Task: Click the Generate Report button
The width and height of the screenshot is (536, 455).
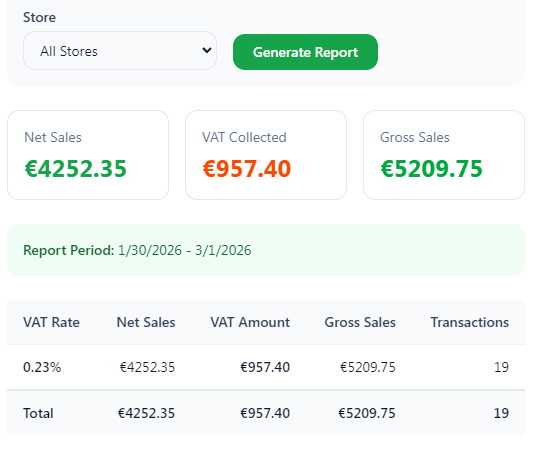Action: (305, 52)
